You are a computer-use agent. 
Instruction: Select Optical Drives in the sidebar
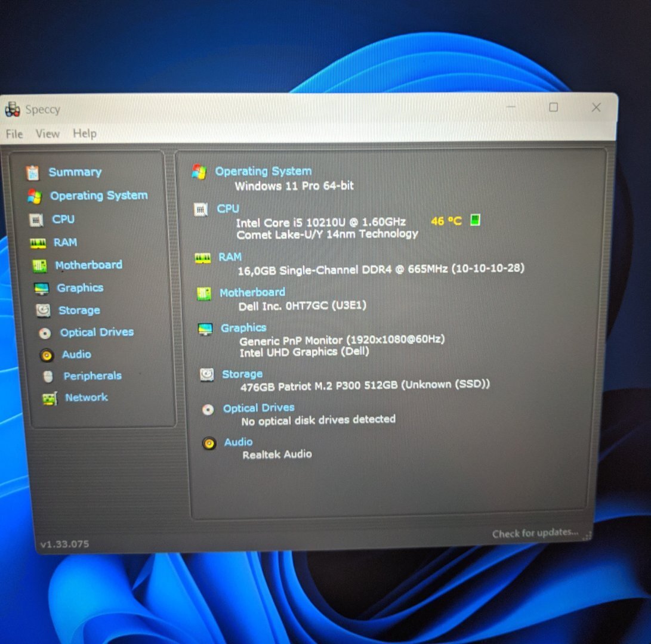tap(97, 332)
